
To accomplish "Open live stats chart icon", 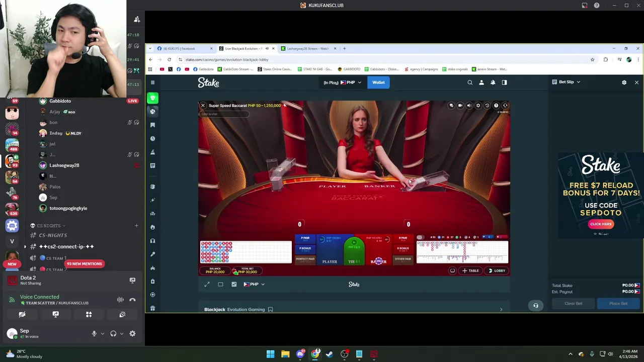I will click(234, 285).
